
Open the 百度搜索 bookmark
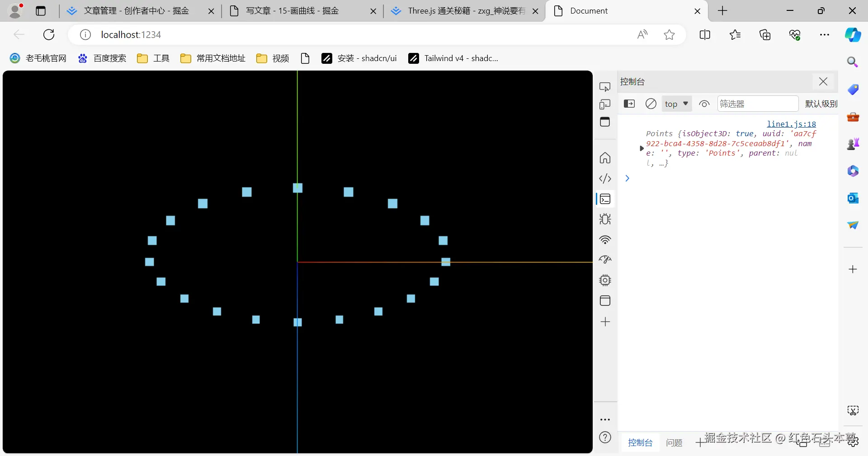tap(102, 58)
